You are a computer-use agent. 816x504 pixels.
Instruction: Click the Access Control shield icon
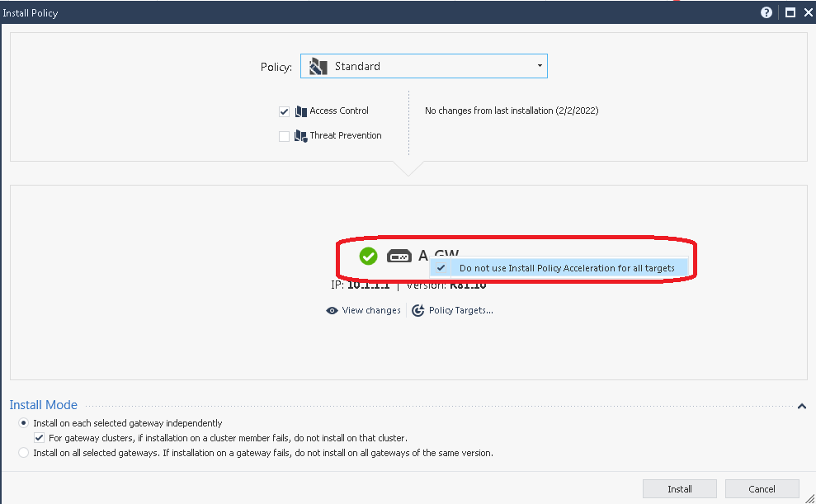click(x=301, y=111)
